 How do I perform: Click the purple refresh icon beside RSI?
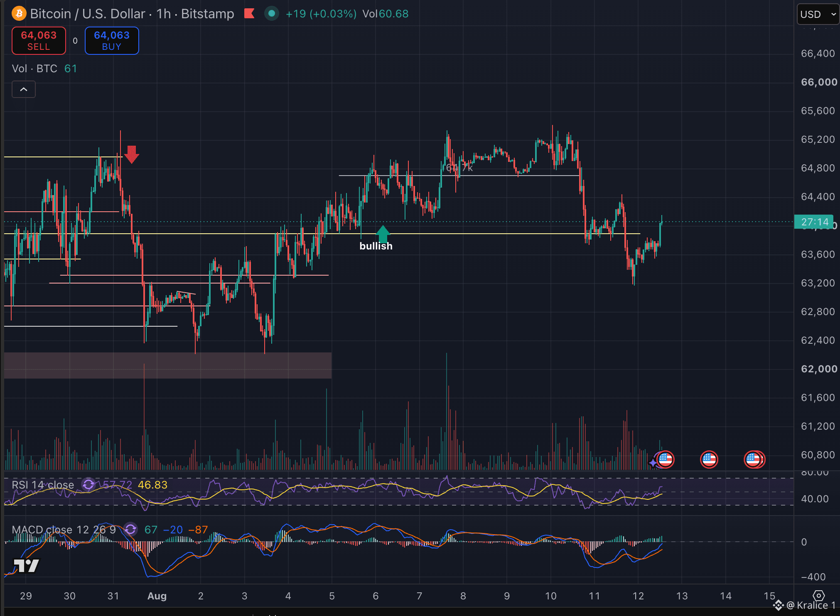[88, 484]
